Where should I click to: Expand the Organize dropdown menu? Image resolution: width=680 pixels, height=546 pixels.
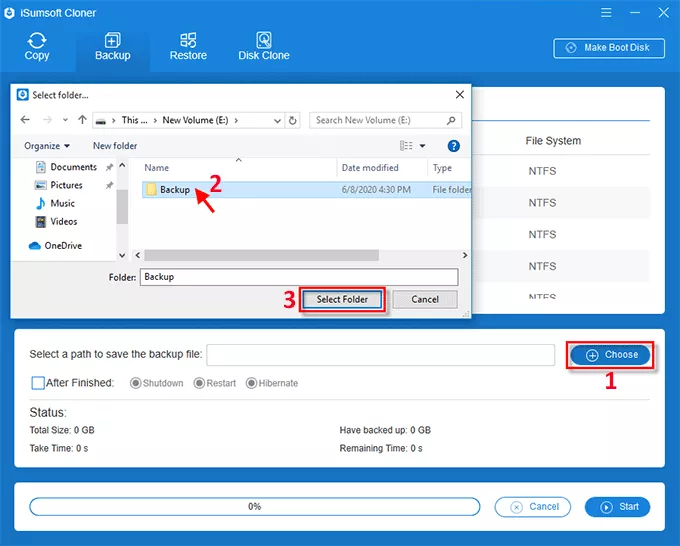pyautogui.click(x=47, y=146)
